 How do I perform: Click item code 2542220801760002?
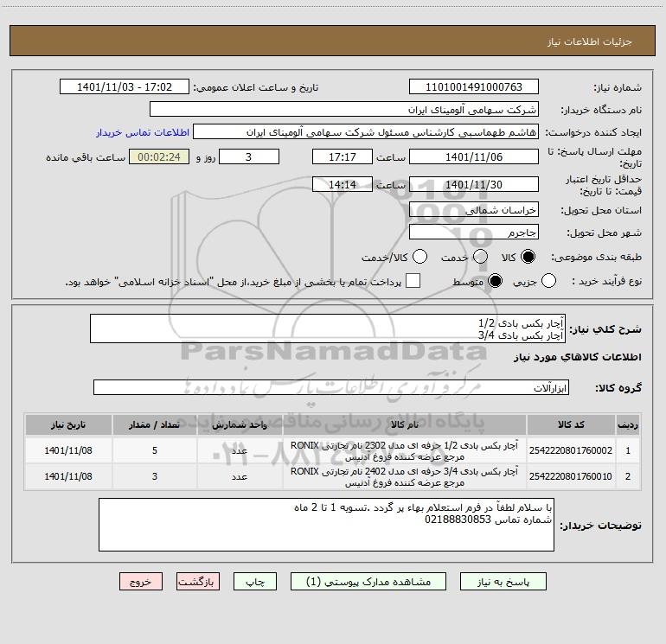tap(571, 450)
